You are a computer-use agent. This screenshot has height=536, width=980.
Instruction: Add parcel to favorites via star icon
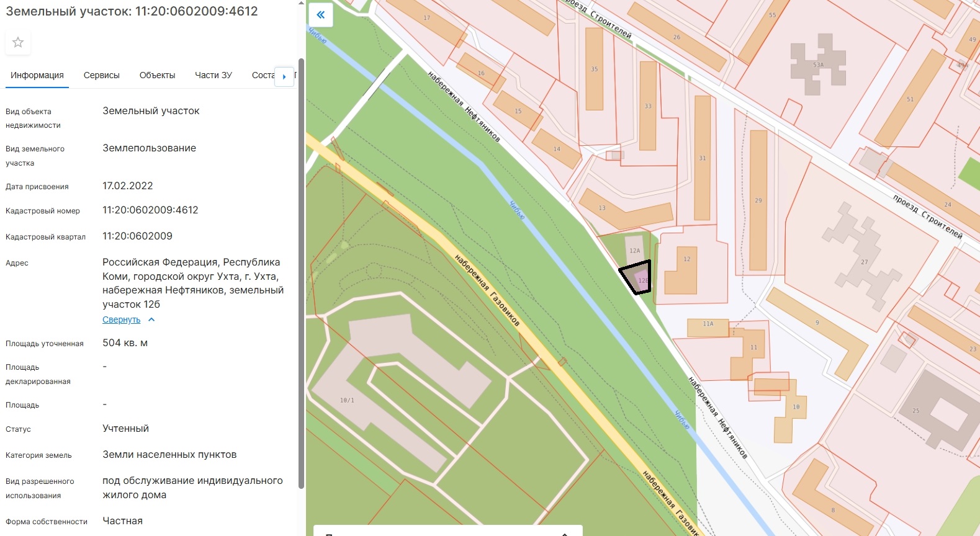tap(18, 42)
